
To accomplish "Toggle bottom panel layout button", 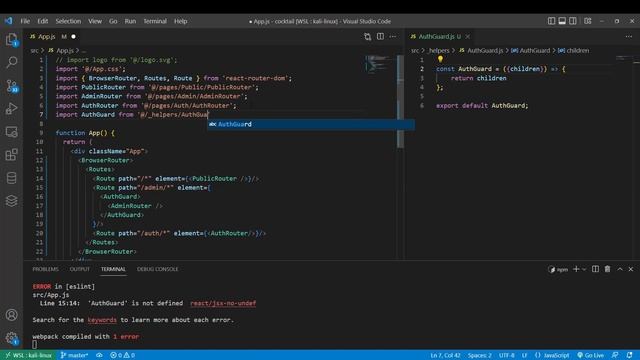I will pos(562,21).
